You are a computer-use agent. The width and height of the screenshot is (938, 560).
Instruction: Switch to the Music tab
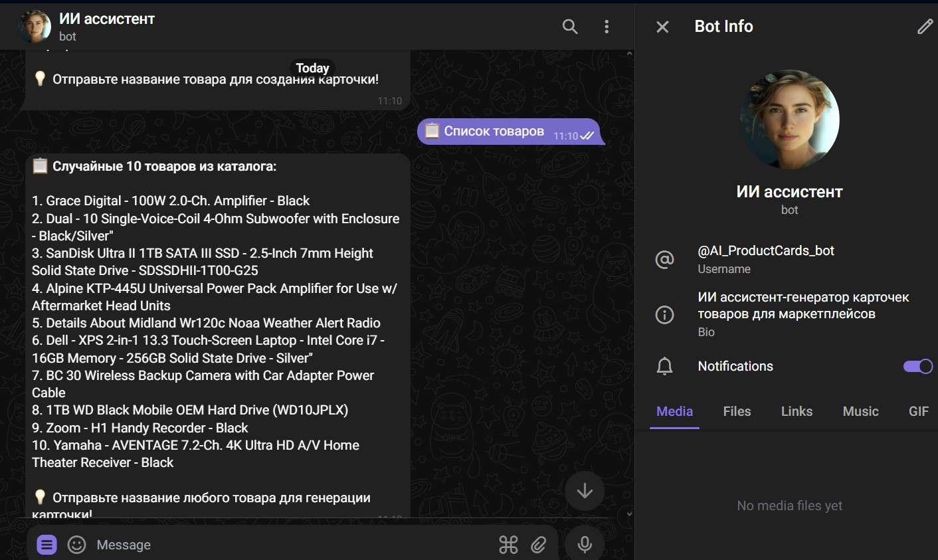860,411
